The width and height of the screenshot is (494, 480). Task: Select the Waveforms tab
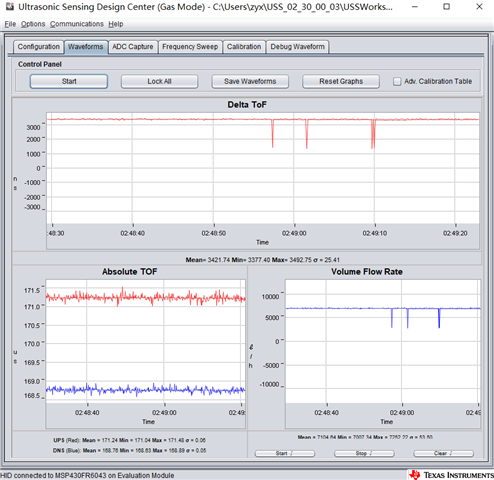tap(86, 47)
